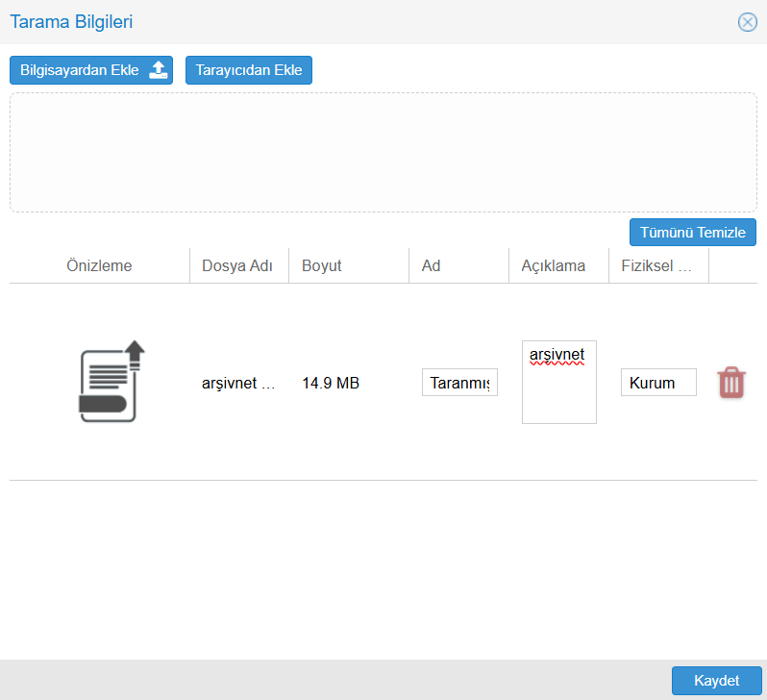The width and height of the screenshot is (767, 700).
Task: Click the Önizleme column header
Action: (99, 266)
